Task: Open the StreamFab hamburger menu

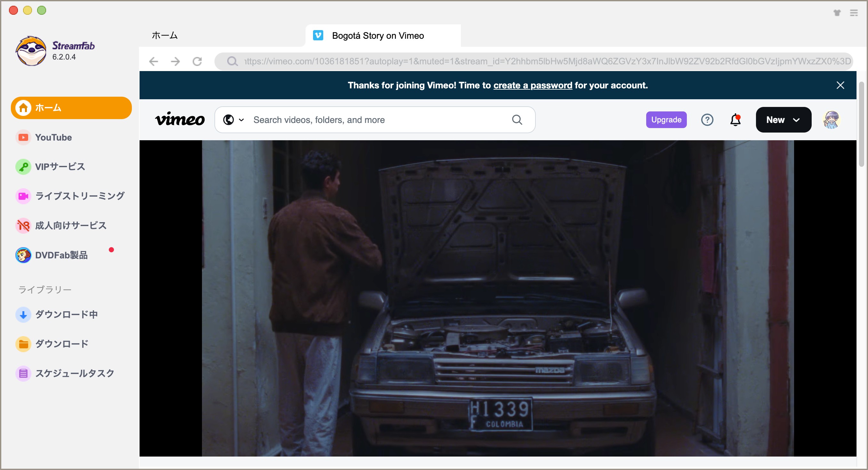Action: (x=854, y=13)
